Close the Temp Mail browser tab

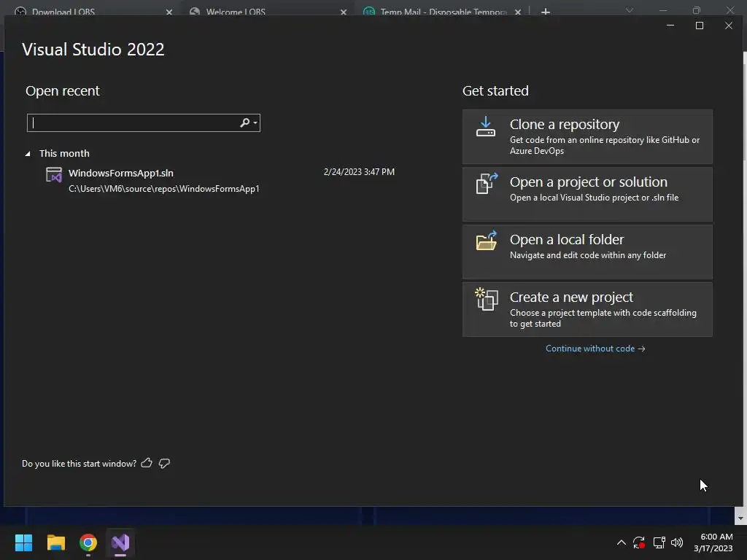518,12
